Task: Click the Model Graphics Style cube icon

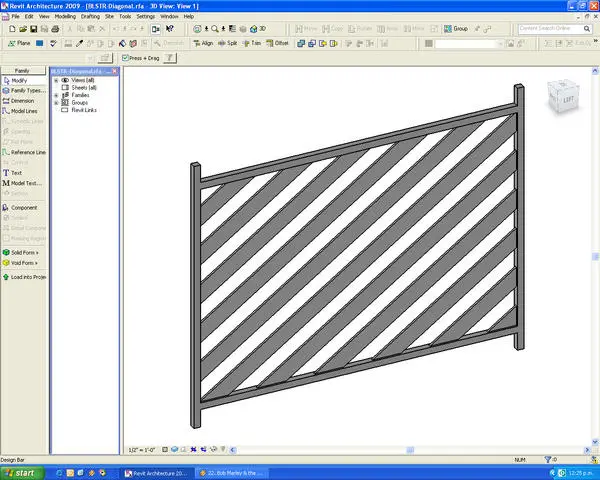Action: [174, 449]
